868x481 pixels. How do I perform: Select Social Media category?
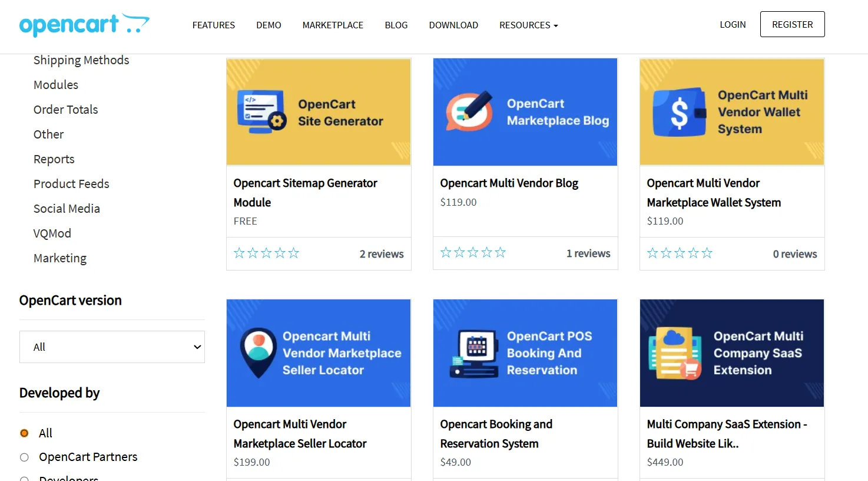pos(67,209)
